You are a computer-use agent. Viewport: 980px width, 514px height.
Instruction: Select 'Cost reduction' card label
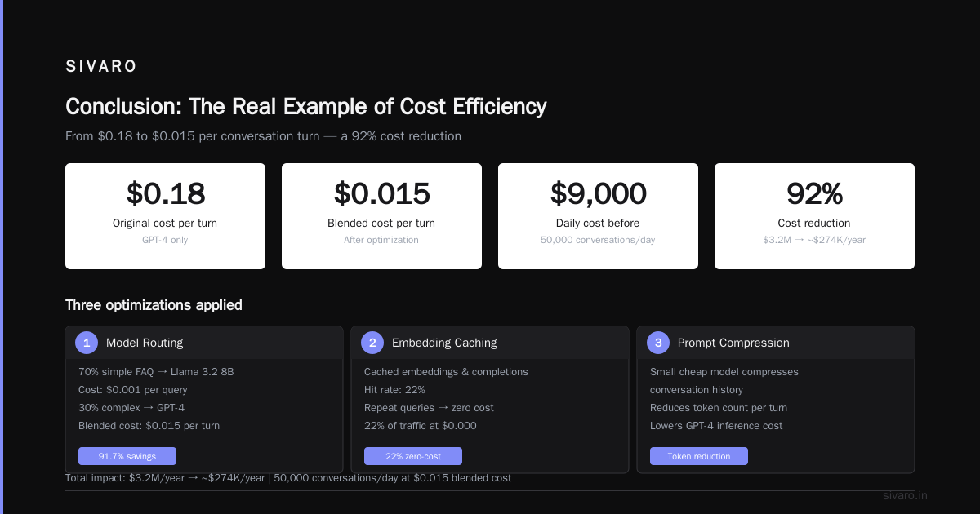tap(814, 223)
